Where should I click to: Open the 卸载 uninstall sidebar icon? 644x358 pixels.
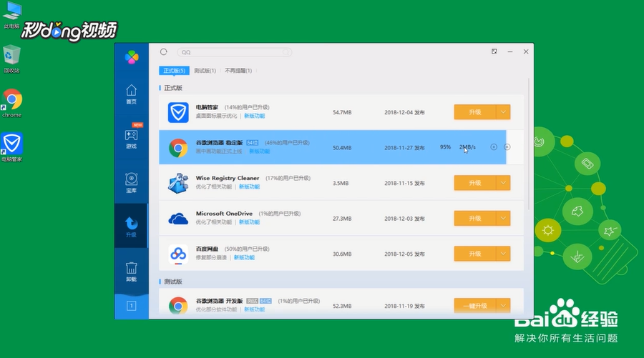click(x=131, y=272)
